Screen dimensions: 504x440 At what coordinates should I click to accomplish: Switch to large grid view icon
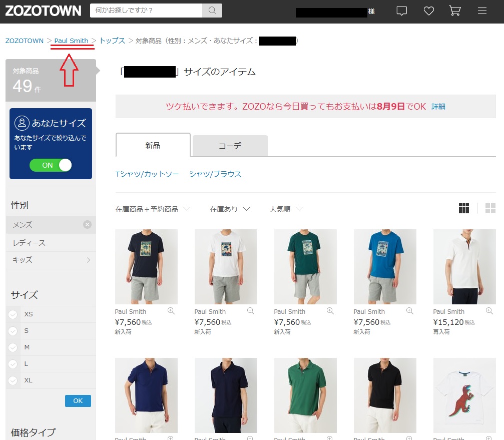(x=490, y=208)
